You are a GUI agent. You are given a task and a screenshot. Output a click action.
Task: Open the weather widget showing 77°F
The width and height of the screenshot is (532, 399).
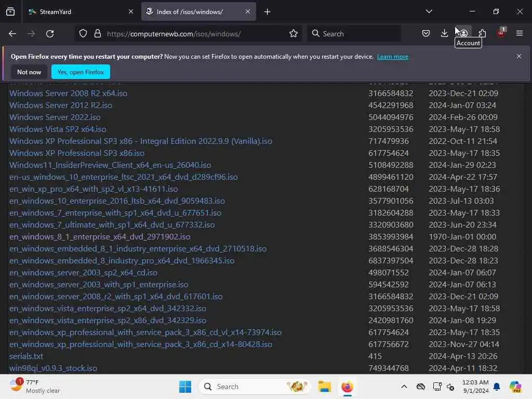[x=35, y=387]
